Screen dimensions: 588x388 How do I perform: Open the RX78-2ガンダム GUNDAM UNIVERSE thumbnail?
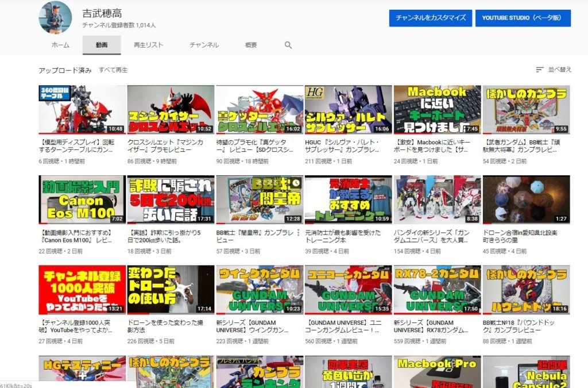pyautogui.click(x=437, y=290)
